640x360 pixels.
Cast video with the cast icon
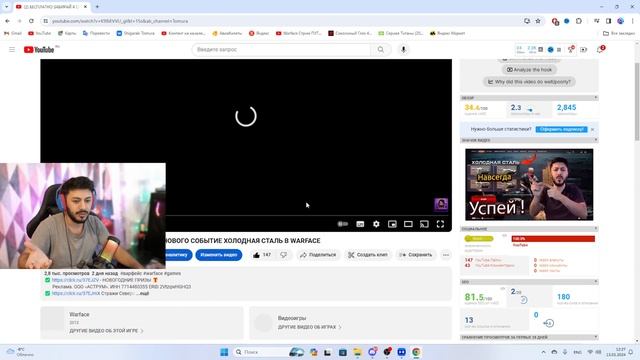click(x=424, y=224)
